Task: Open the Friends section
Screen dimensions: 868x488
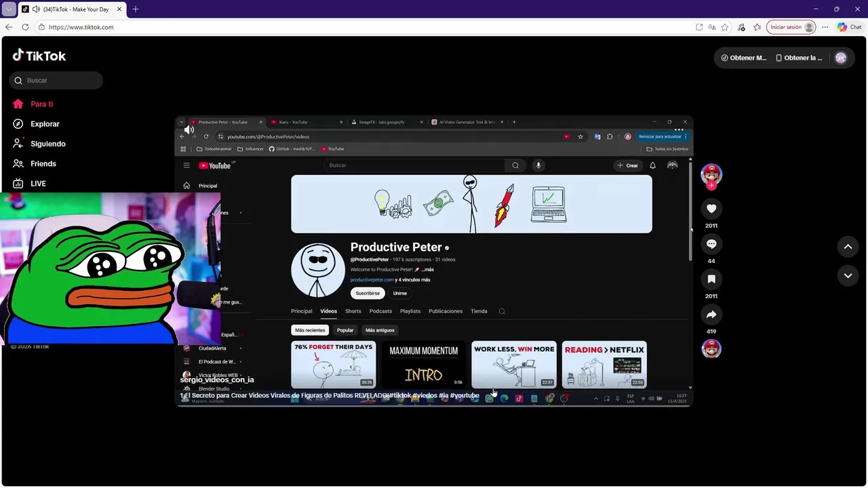Action: click(34, 163)
